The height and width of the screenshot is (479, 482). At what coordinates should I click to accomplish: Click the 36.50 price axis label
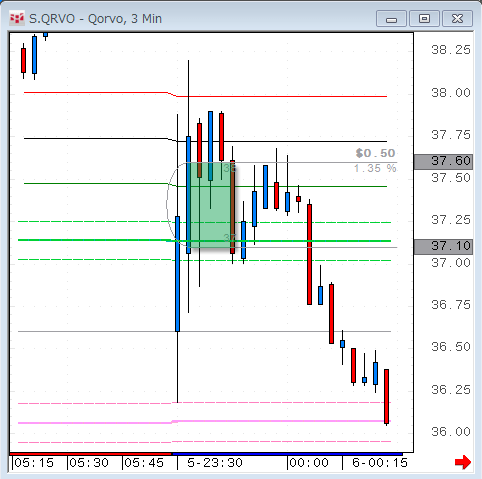[x=451, y=347]
